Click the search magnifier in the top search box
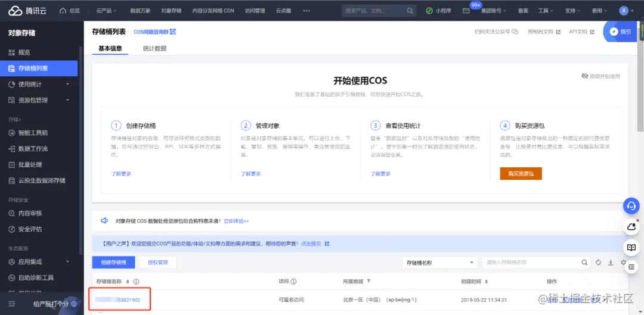The width and height of the screenshot is (644, 315). [x=410, y=11]
